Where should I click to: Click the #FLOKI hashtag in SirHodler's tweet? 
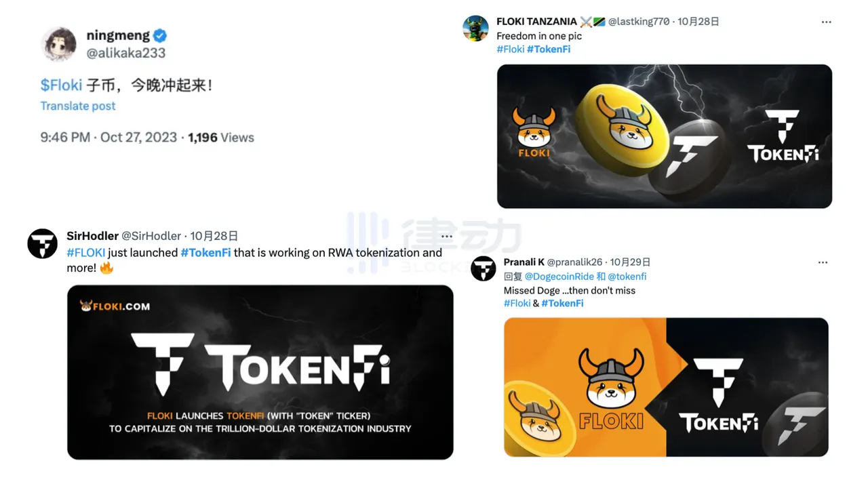[x=86, y=252]
